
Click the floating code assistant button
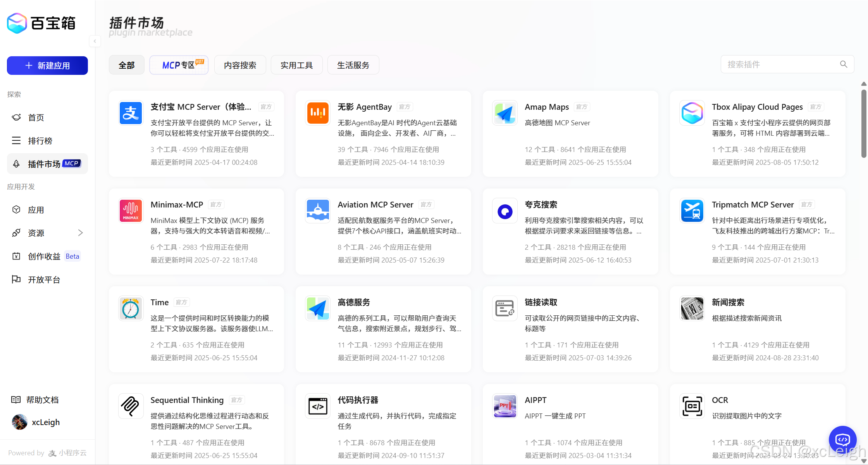point(843,440)
